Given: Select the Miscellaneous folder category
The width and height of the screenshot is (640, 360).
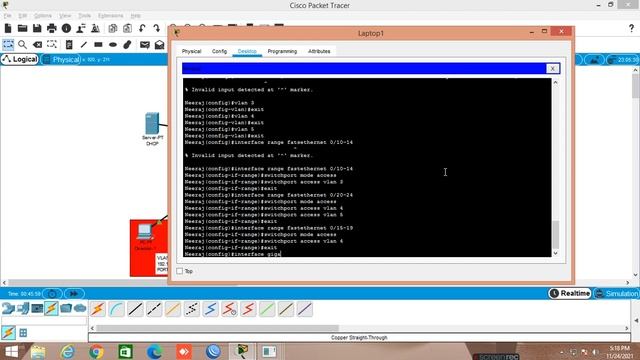Looking at the screenshot, I should tap(66, 309).
